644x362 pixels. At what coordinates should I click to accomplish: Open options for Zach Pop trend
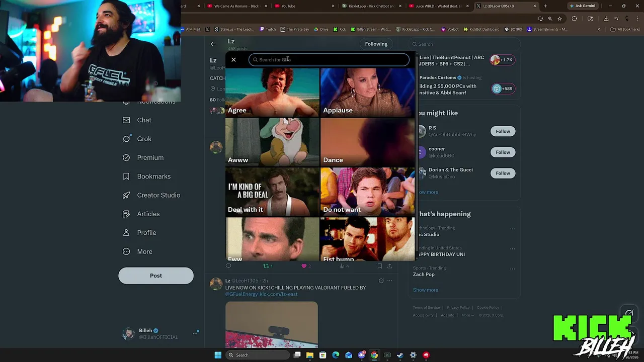pos(512,269)
